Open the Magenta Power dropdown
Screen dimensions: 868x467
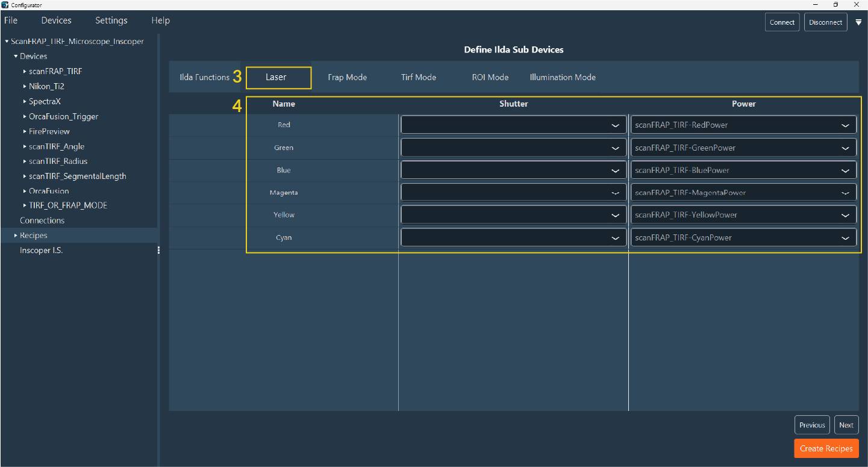[743, 193]
